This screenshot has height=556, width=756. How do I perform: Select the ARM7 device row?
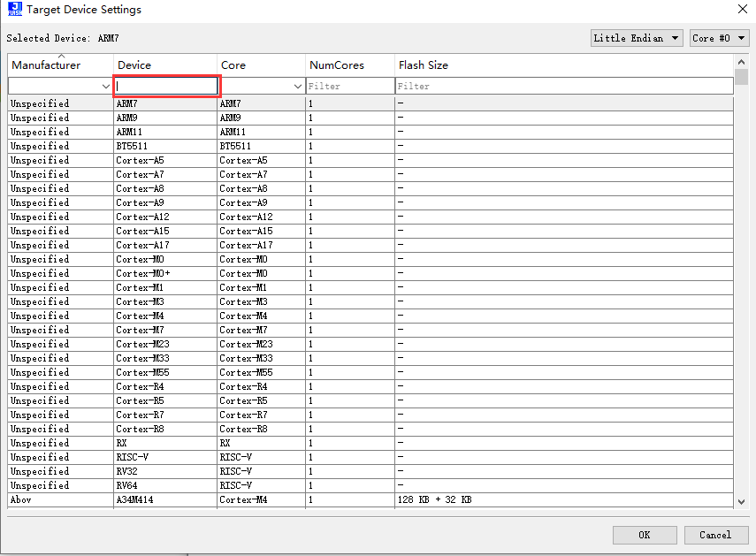pos(370,103)
